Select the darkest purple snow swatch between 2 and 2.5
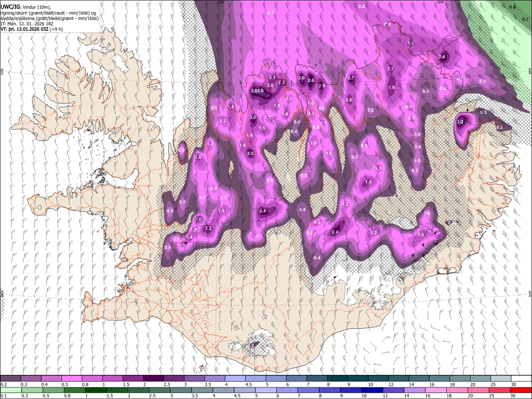Image resolution: width=532 pixels, height=399 pixels. pyautogui.click(x=153, y=379)
